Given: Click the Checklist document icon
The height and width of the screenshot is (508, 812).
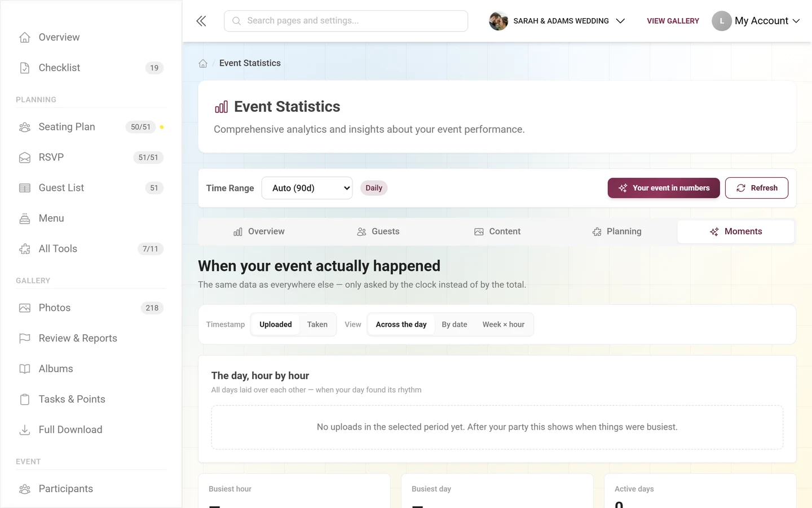Looking at the screenshot, I should (x=25, y=68).
